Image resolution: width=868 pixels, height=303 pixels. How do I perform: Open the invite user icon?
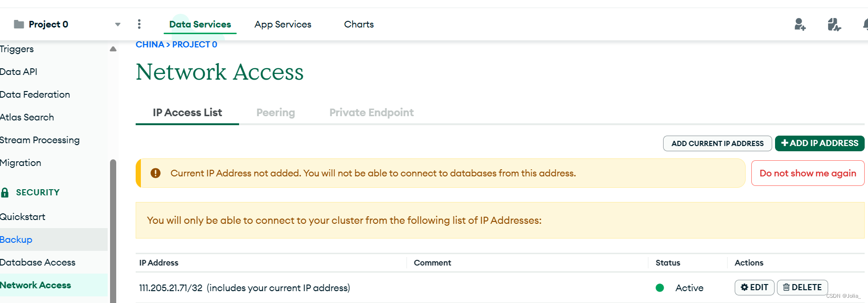[800, 25]
